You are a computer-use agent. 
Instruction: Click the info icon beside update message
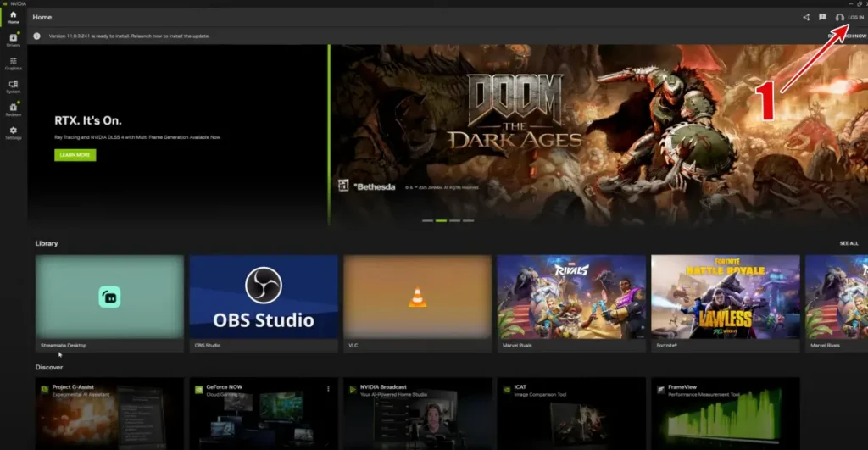click(36, 36)
